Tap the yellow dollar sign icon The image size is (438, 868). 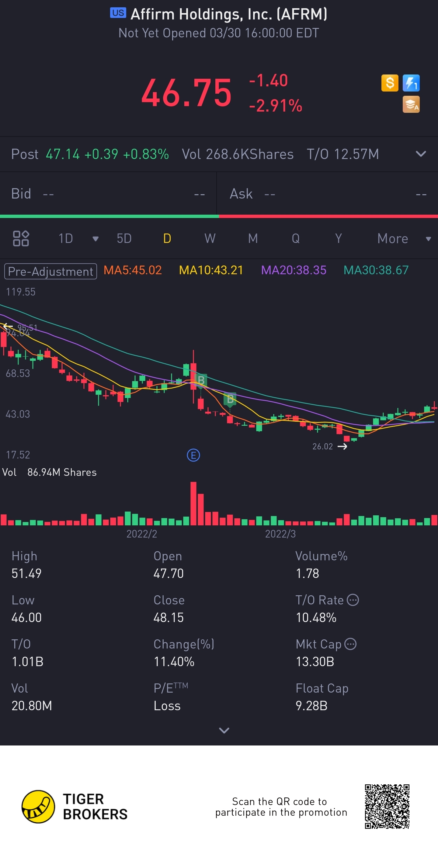[x=389, y=83]
